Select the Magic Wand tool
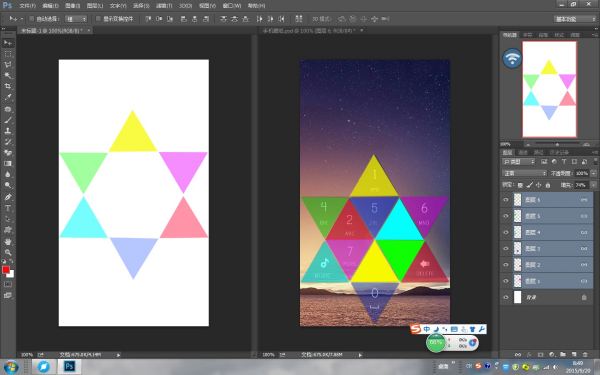 8,75
